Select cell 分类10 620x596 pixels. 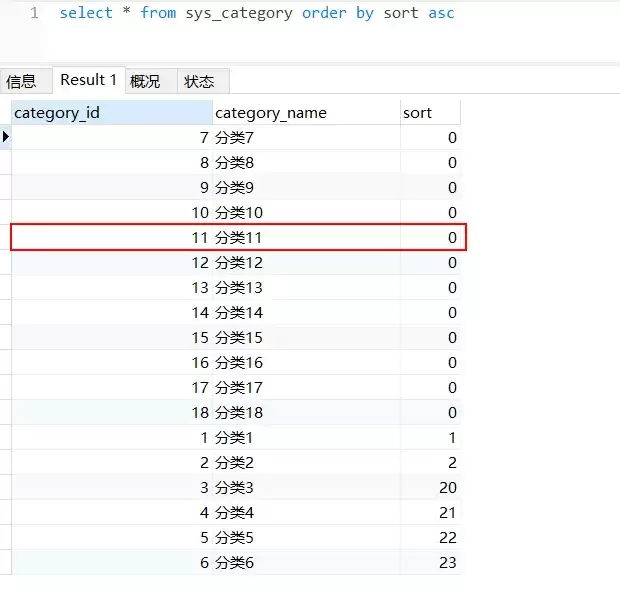tap(306, 213)
